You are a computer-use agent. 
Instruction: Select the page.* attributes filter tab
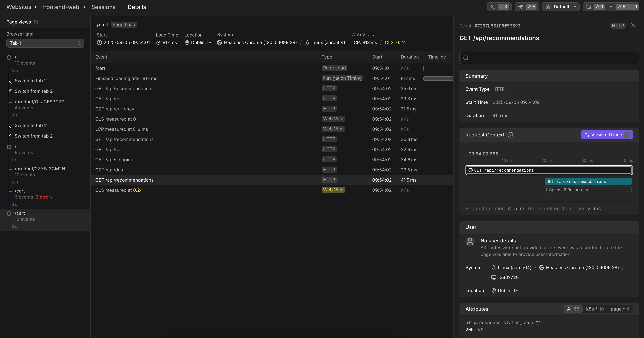[620, 309]
